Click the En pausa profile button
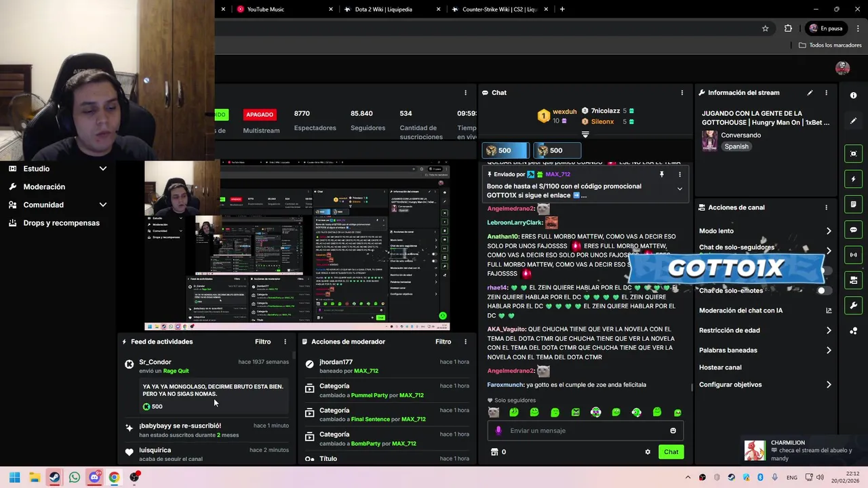Image resolution: width=868 pixels, height=488 pixels. click(x=825, y=28)
